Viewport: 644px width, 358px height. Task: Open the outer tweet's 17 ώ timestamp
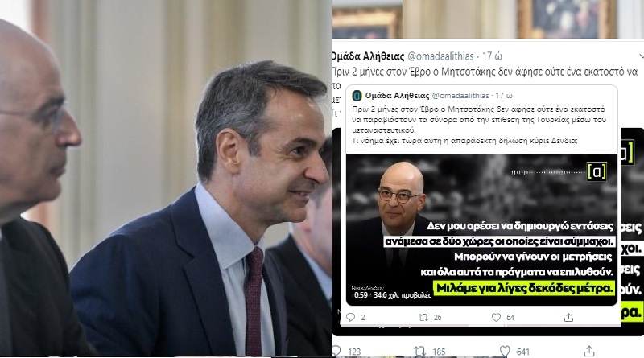(492, 56)
